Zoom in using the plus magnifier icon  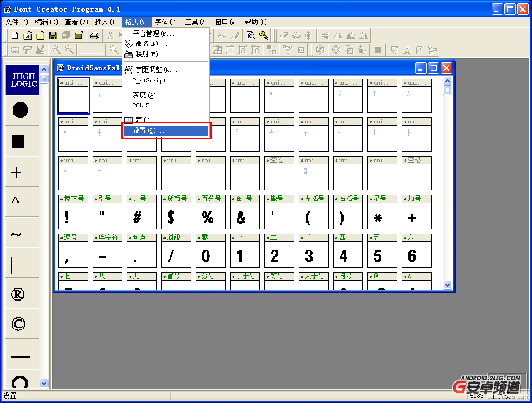click(55, 49)
